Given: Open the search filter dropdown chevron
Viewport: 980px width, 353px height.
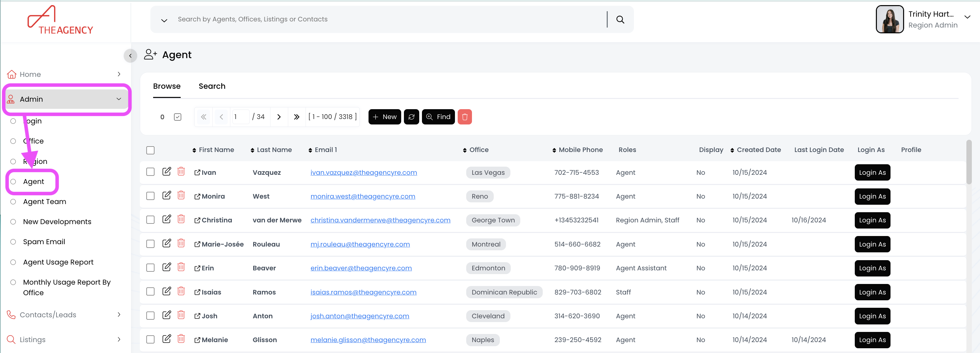Looking at the screenshot, I should [164, 20].
